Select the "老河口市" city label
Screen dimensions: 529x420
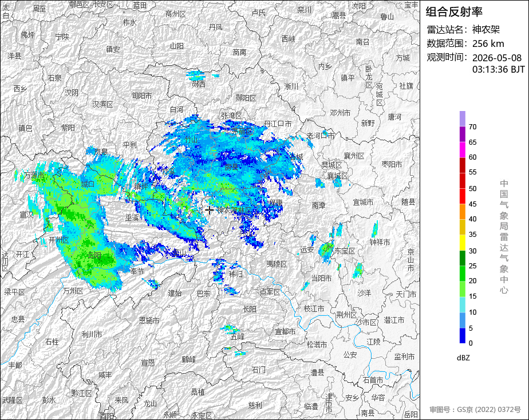click(x=321, y=136)
